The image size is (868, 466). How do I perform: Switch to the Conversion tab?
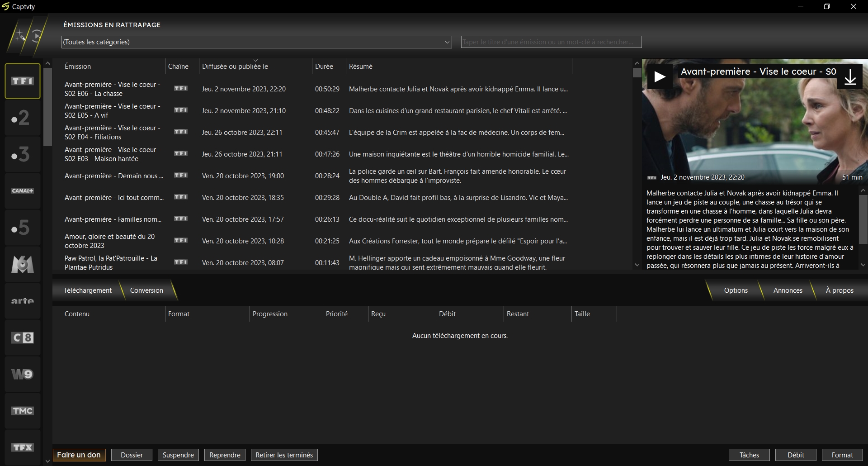(x=146, y=290)
